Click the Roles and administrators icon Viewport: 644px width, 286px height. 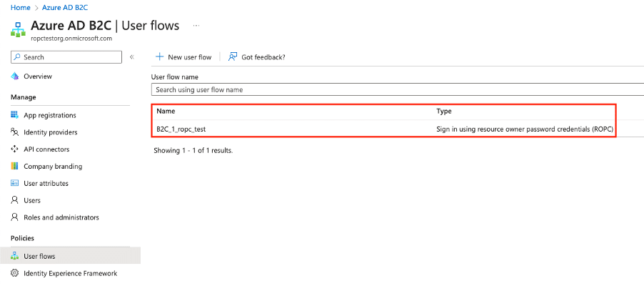15,217
